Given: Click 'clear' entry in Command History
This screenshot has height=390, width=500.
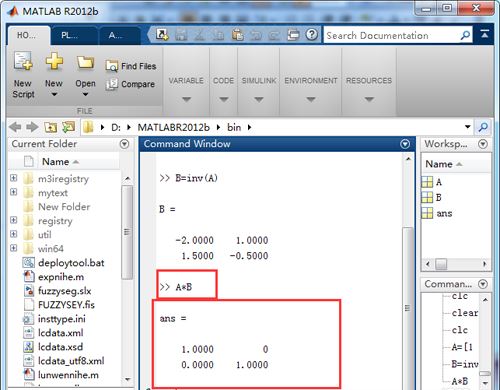Looking at the screenshot, I should pyautogui.click(x=465, y=313).
